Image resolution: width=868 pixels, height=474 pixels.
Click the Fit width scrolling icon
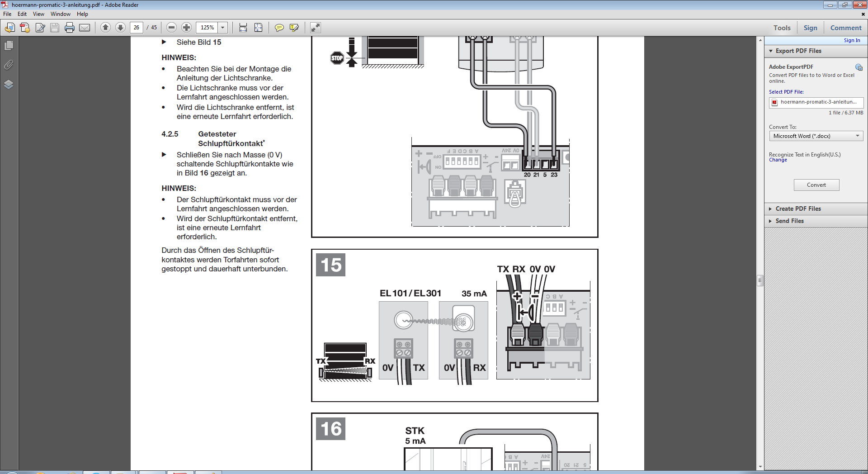243,28
